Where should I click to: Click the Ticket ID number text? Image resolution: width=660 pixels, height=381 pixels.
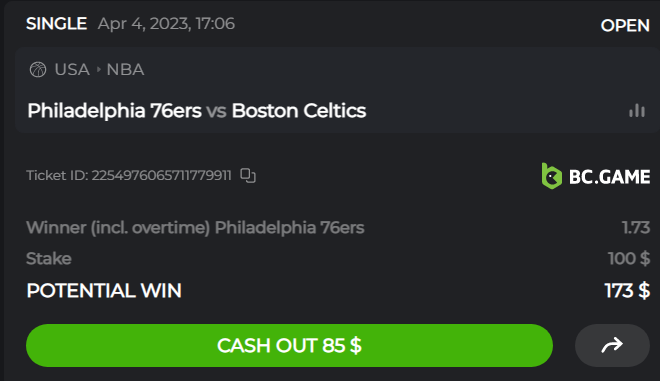[162, 176]
